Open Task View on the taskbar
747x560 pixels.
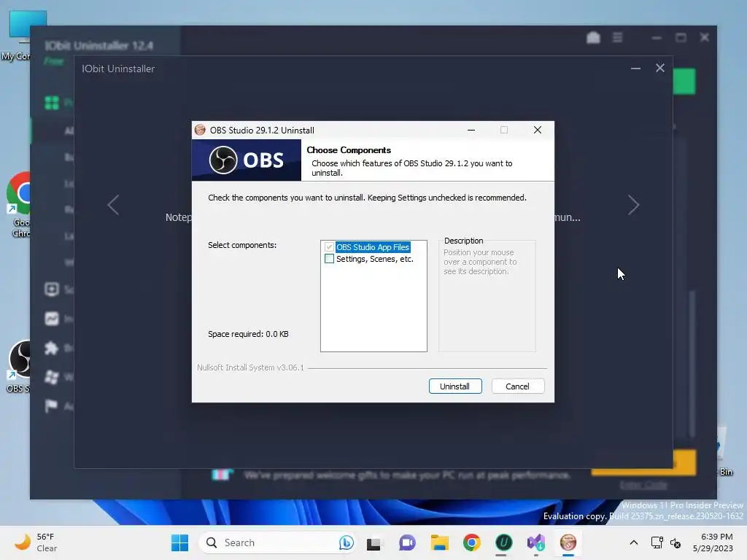tap(373, 542)
